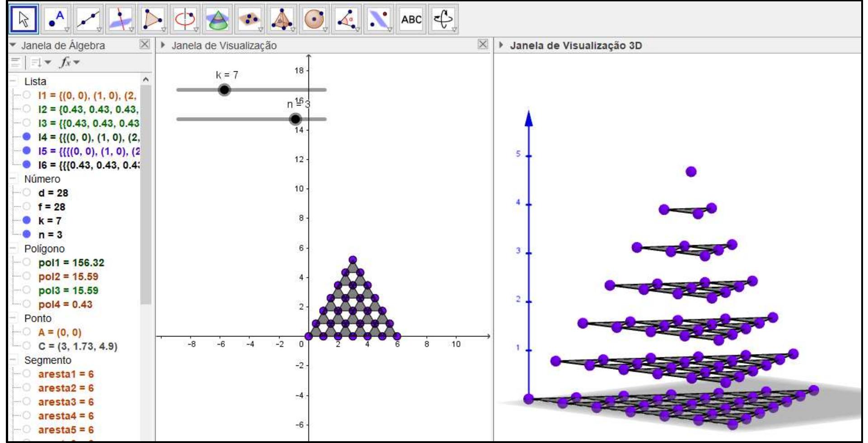The image size is (868, 443).
Task: Click the algebra panel scrollbar up arrow
Action: click(x=145, y=79)
